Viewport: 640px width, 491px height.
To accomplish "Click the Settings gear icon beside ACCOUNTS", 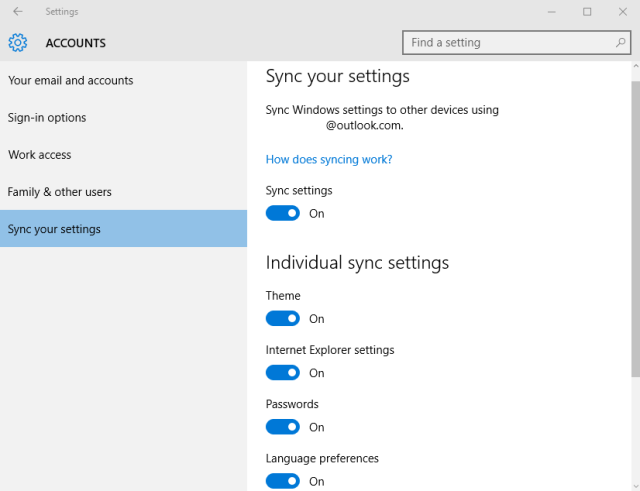I will click(17, 43).
